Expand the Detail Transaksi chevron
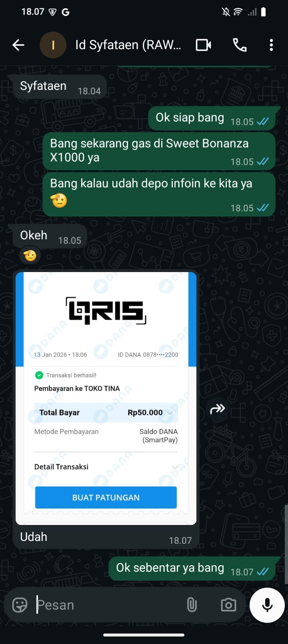The height and width of the screenshot is (644, 288). click(174, 467)
